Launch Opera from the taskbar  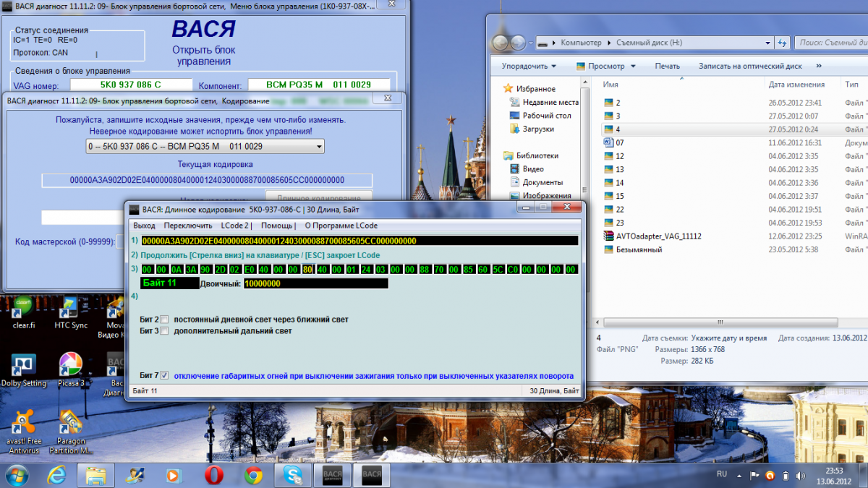point(213,475)
